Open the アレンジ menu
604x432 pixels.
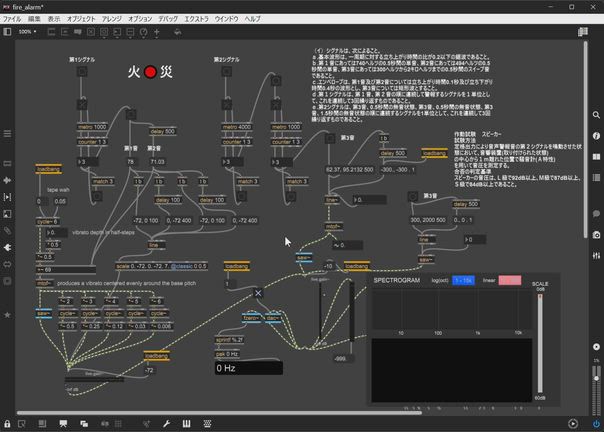click(112, 19)
